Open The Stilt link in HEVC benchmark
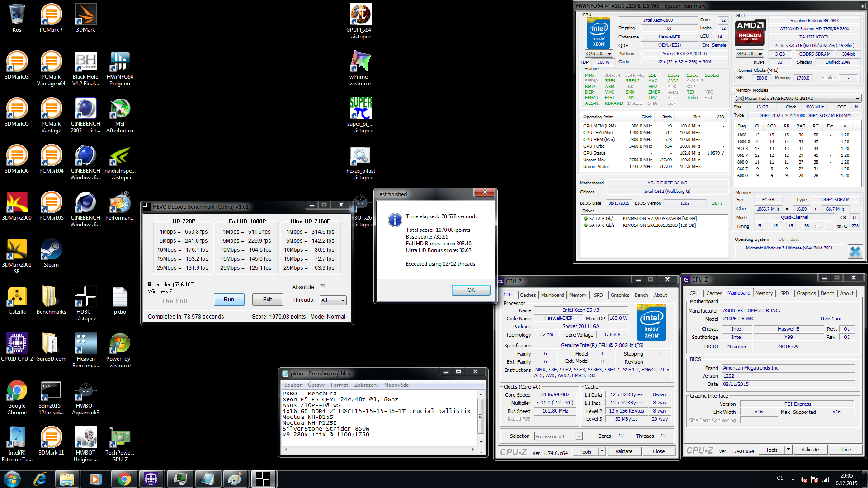868x488 pixels. (174, 301)
